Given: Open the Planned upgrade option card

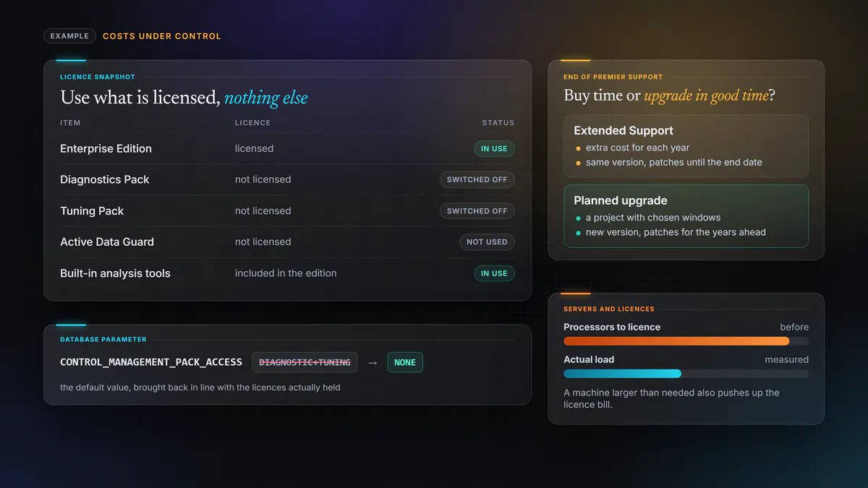Looking at the screenshot, I should (x=686, y=216).
